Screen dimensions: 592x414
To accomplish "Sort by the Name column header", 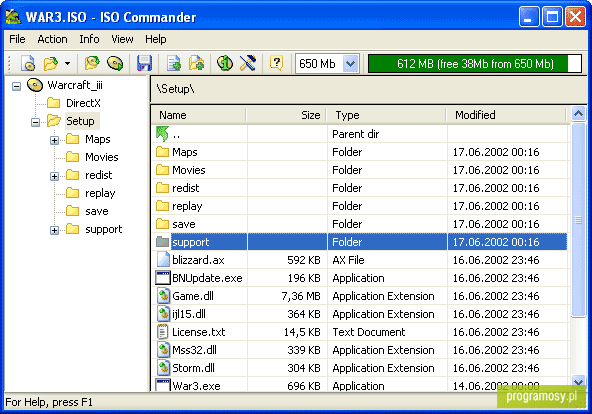I will (x=199, y=115).
